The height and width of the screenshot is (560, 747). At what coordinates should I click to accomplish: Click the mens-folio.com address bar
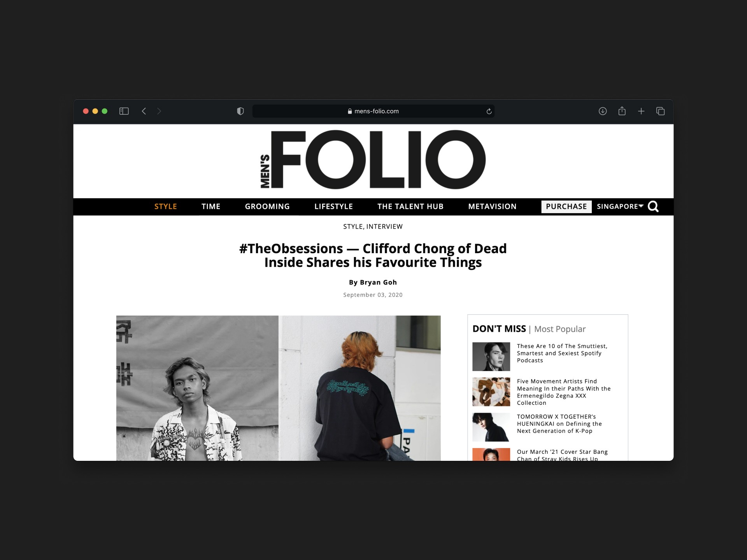click(373, 111)
